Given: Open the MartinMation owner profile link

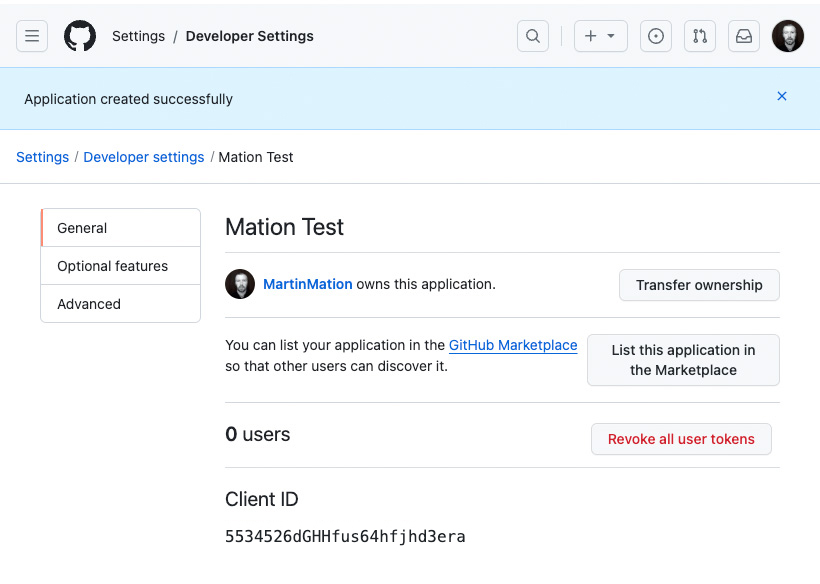Looking at the screenshot, I should click(x=308, y=284).
